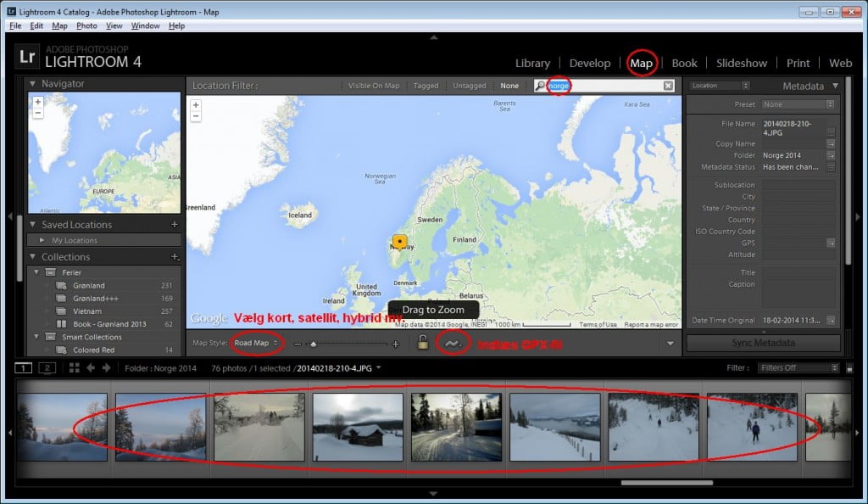This screenshot has width=868, height=504.
Task: Click the search magnifier icon
Action: 540,86
